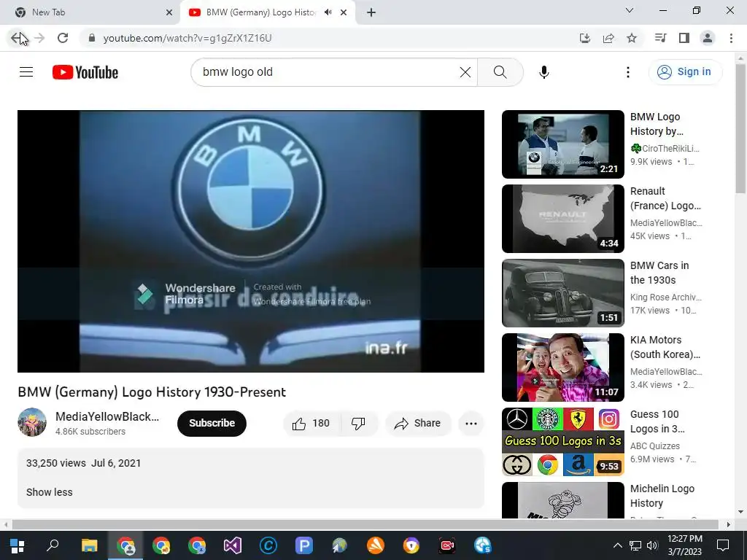
Task: Bookmark this tab with the star
Action: [x=632, y=38]
